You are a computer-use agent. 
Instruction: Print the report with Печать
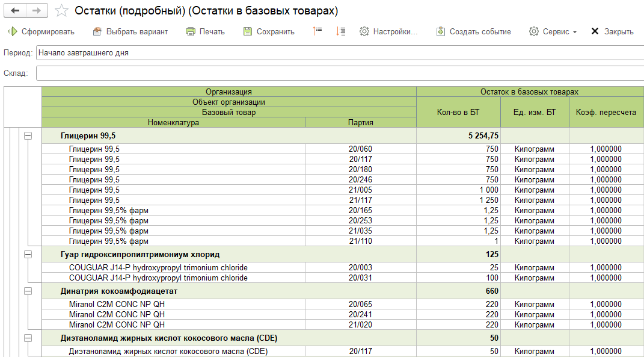pos(205,32)
